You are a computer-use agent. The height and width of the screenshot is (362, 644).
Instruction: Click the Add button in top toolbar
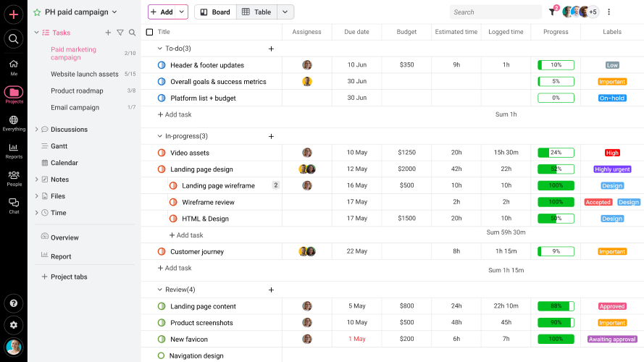click(x=162, y=12)
